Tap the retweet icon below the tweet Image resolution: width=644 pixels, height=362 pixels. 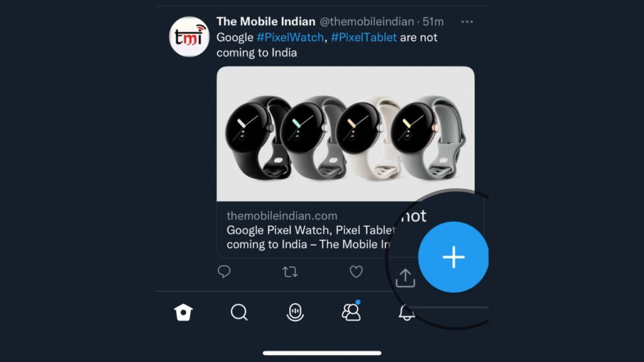289,271
